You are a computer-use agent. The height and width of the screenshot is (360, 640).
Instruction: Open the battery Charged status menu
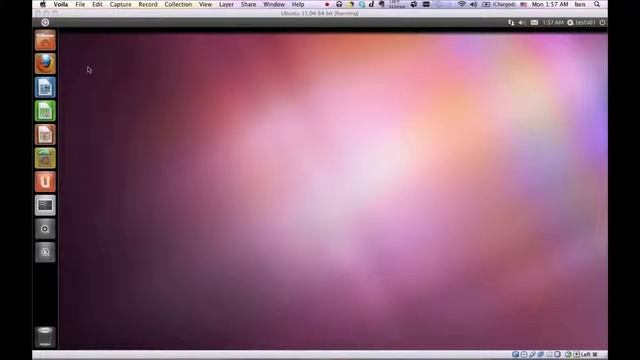[498, 4]
